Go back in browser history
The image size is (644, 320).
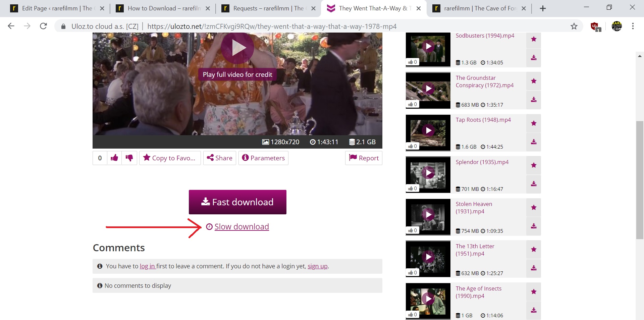click(11, 26)
